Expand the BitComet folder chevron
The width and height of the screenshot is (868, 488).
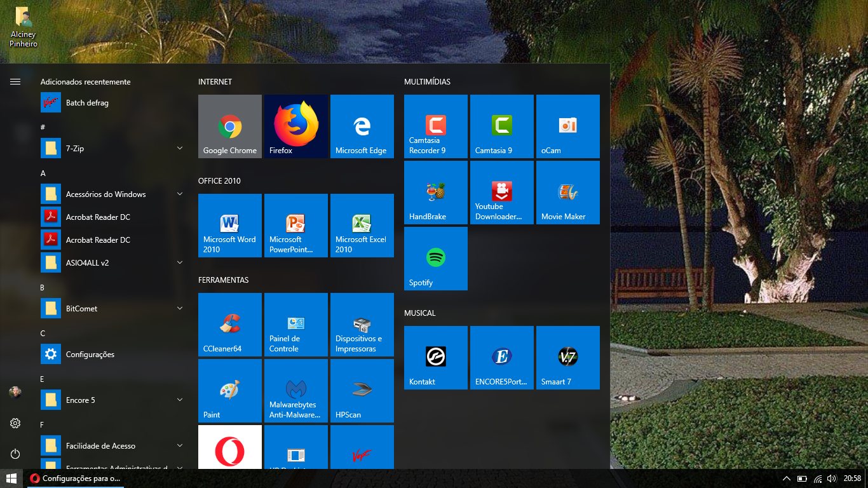pos(180,308)
